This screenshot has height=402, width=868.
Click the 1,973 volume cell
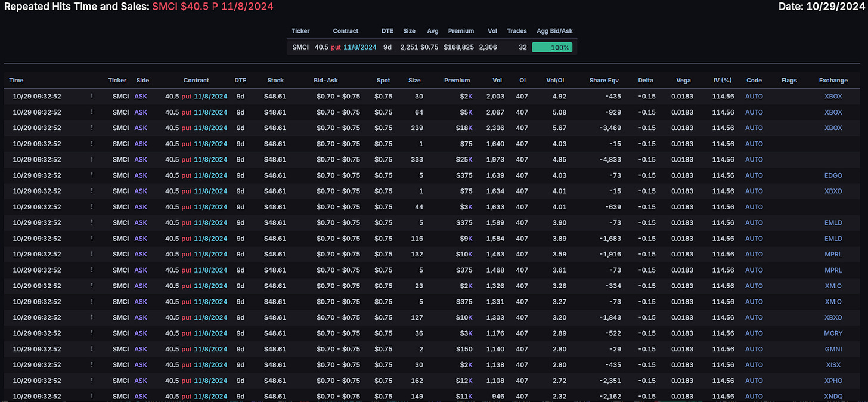495,159
